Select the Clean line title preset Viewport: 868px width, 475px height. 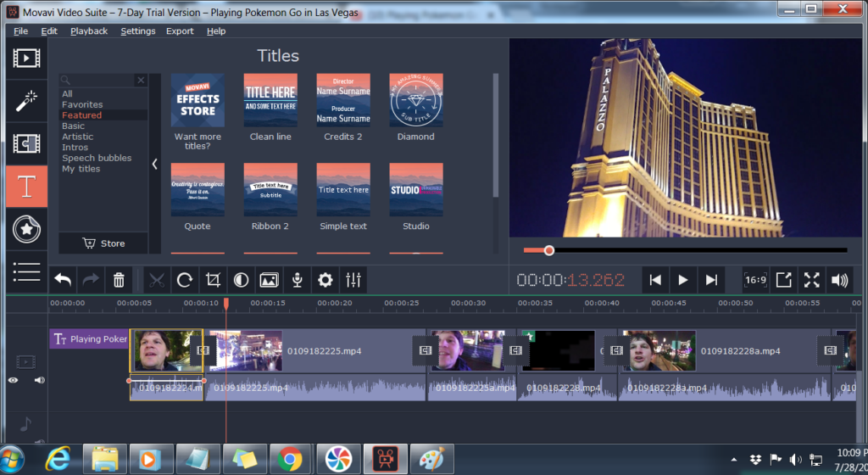coord(270,100)
